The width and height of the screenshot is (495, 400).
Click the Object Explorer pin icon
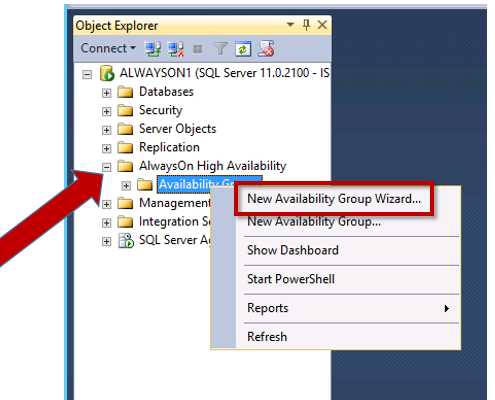pyautogui.click(x=306, y=25)
